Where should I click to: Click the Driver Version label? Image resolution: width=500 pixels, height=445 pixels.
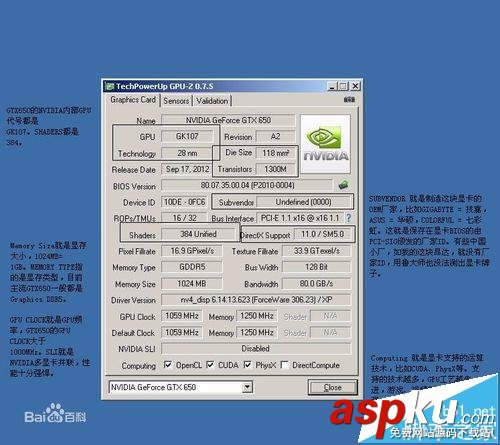(133, 300)
